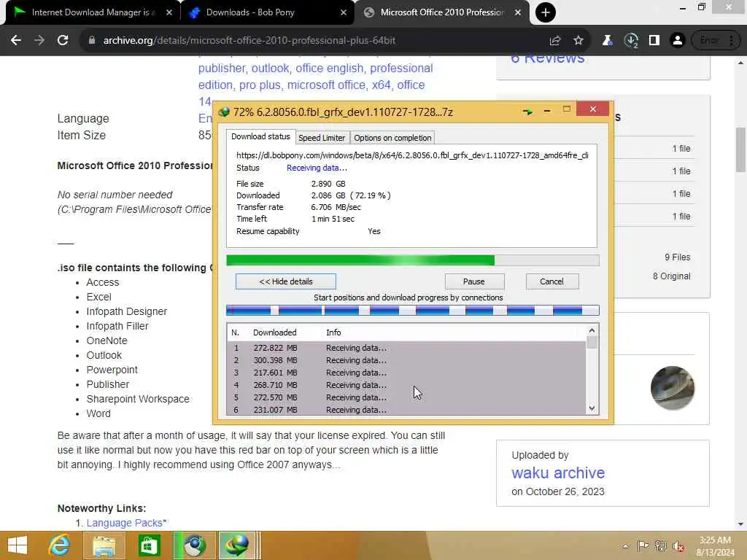This screenshot has width=747, height=560.
Task: Click the connections progress segment bar
Action: (413, 311)
